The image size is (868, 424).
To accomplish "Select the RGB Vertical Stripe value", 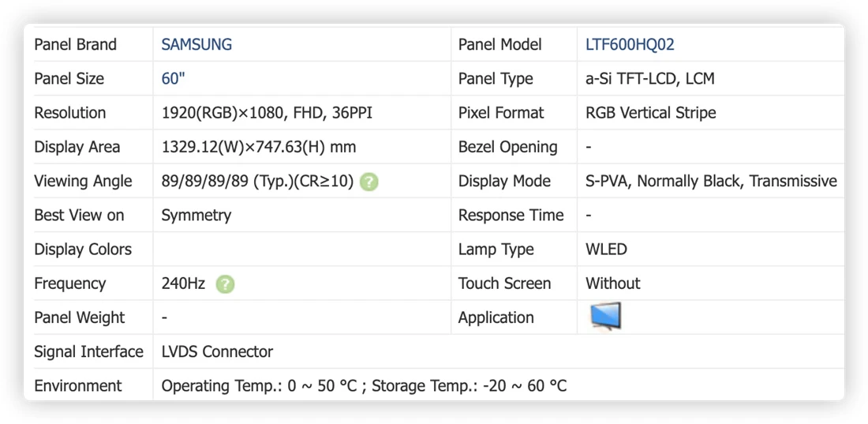I will 650,113.
